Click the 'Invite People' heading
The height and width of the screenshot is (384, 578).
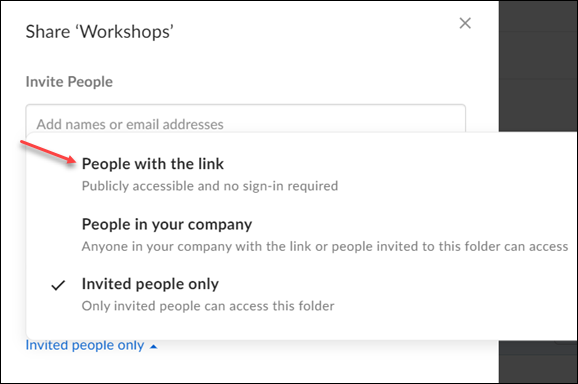(69, 82)
